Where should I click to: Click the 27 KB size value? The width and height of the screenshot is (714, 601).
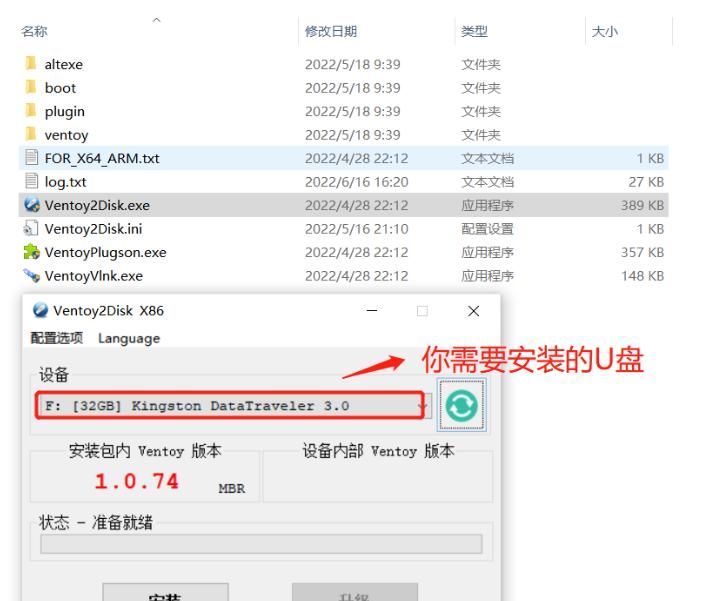coord(646,182)
